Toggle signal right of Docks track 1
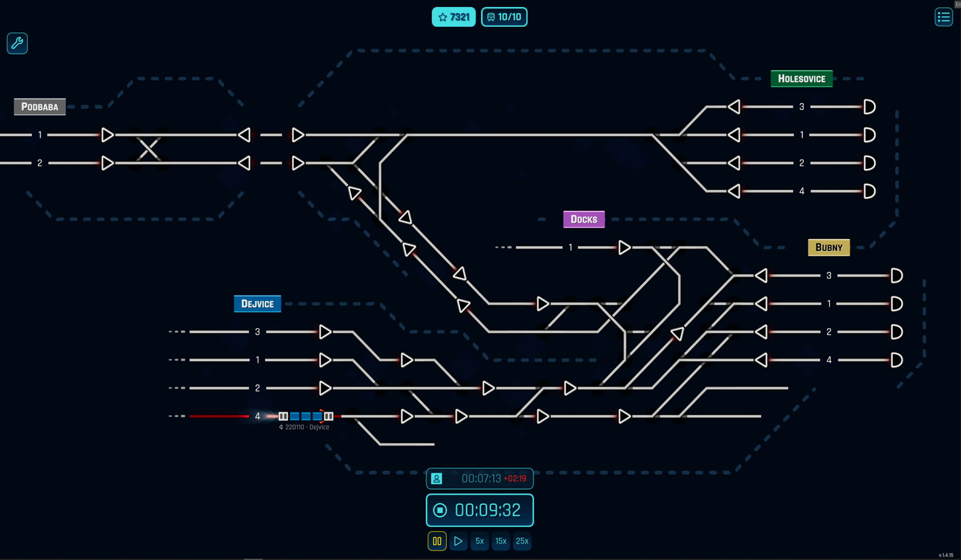The image size is (961, 560). click(x=624, y=247)
